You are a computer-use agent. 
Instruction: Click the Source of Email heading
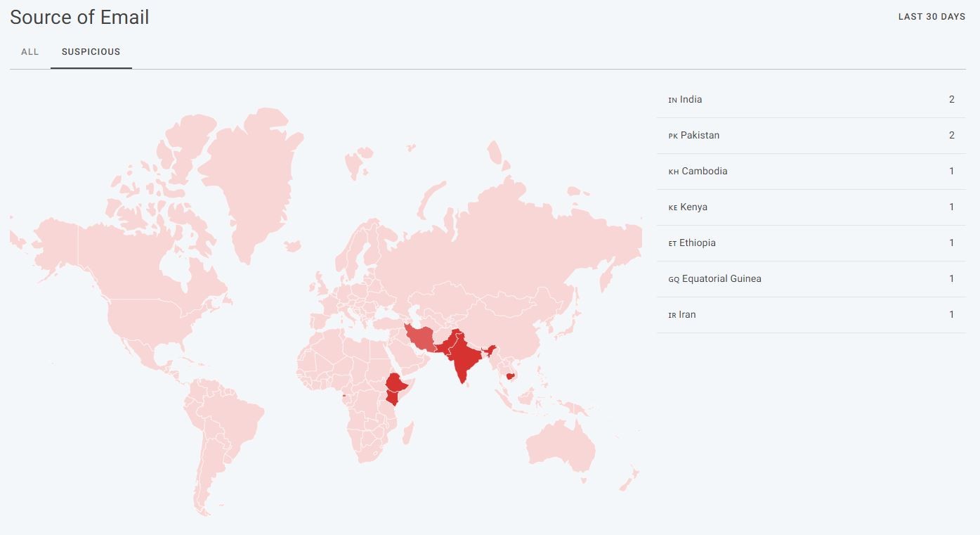pos(79,18)
